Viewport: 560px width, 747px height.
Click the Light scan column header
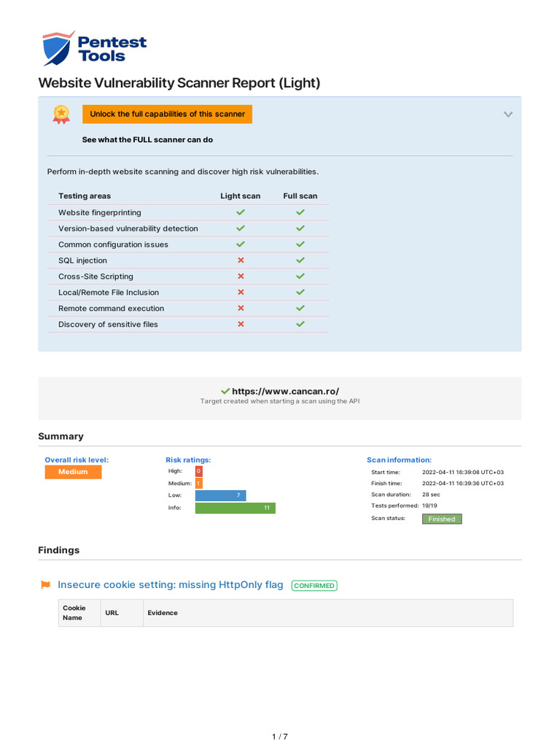coord(241,196)
